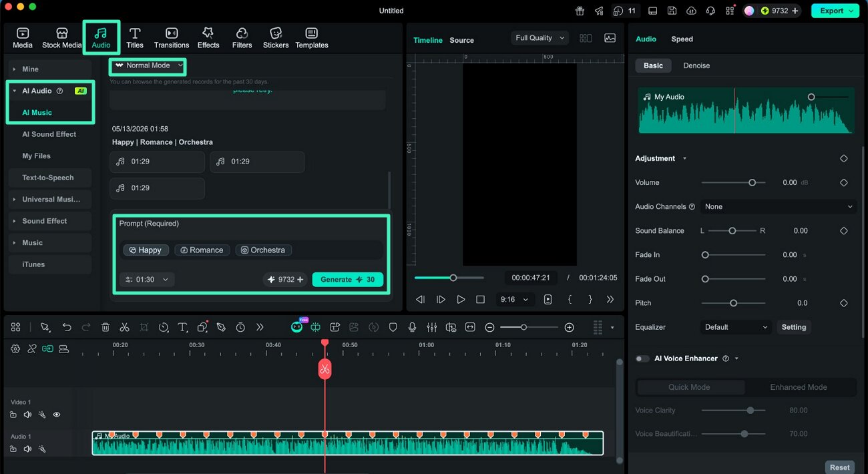Enable the AI Voice Enhancer switch

(642, 359)
